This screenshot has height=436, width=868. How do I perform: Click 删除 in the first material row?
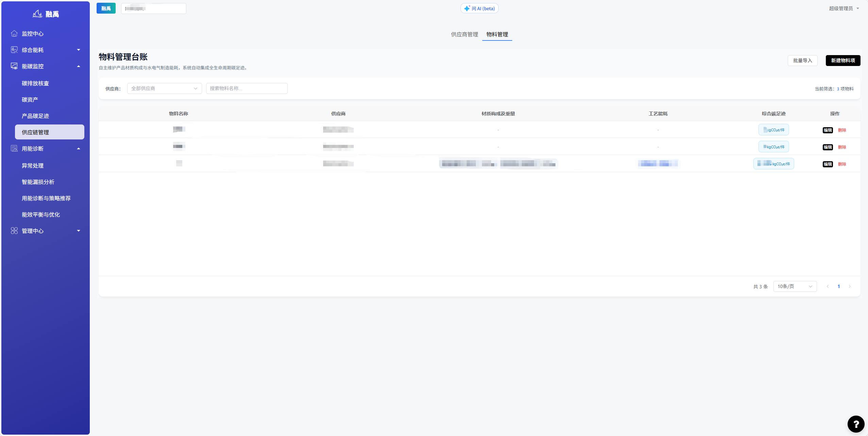pos(842,130)
